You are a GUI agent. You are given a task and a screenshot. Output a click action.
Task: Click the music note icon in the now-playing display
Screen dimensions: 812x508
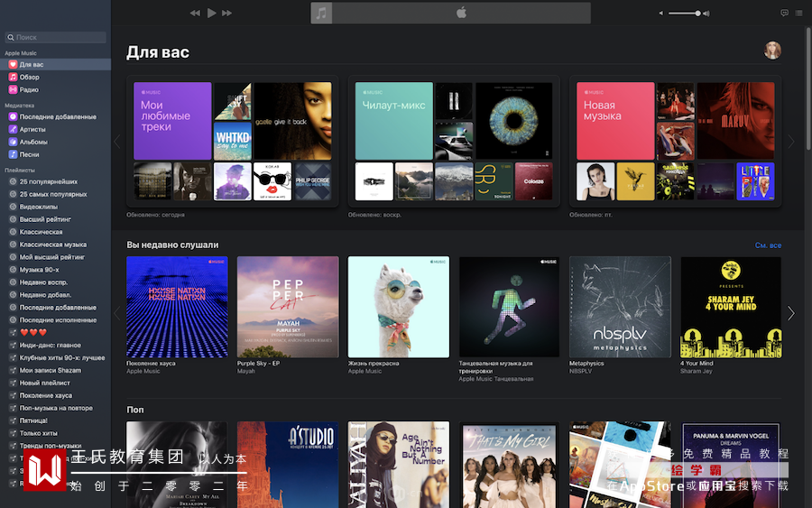pyautogui.click(x=321, y=13)
